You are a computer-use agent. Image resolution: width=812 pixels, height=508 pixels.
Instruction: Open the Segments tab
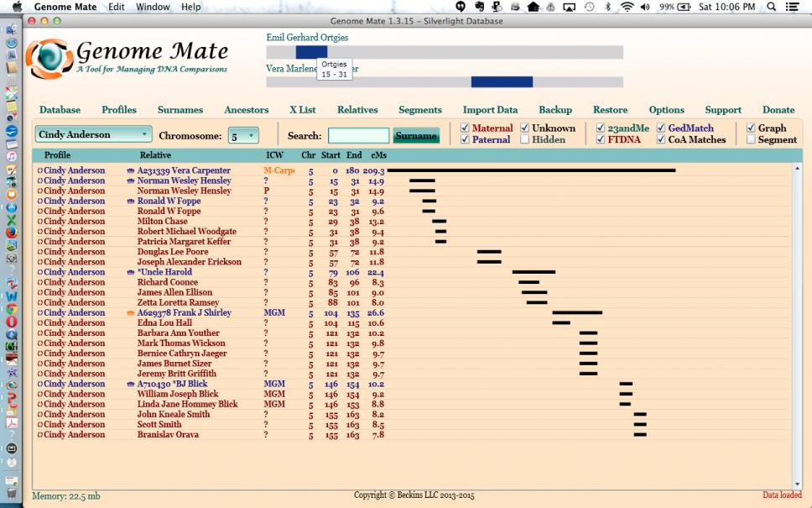pyautogui.click(x=420, y=110)
